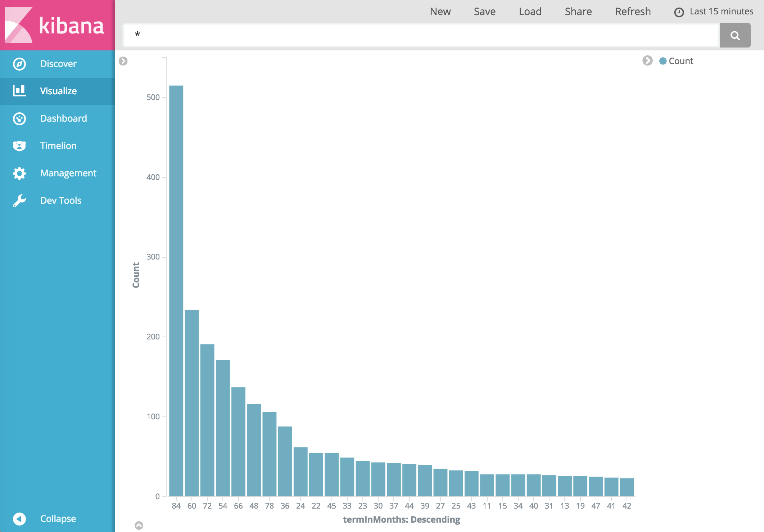Click Save in the top bar
This screenshot has height=532, width=764.
[x=484, y=12]
